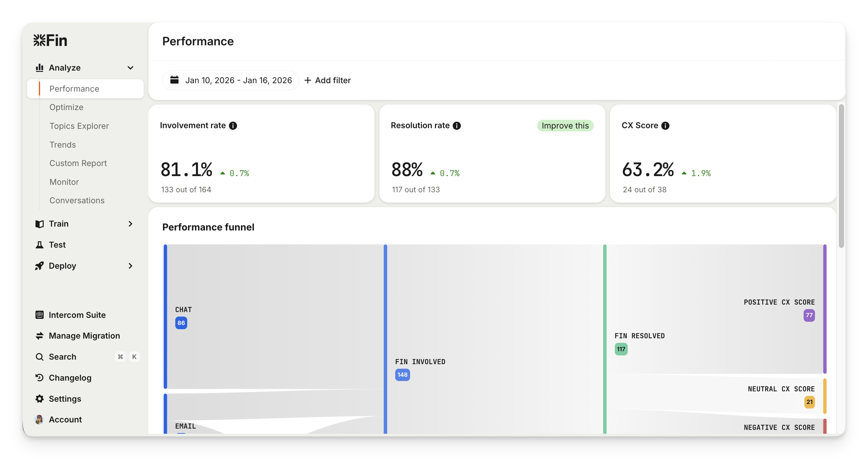Open Intercom Suite from sidebar icon
868x459 pixels.
click(x=39, y=315)
